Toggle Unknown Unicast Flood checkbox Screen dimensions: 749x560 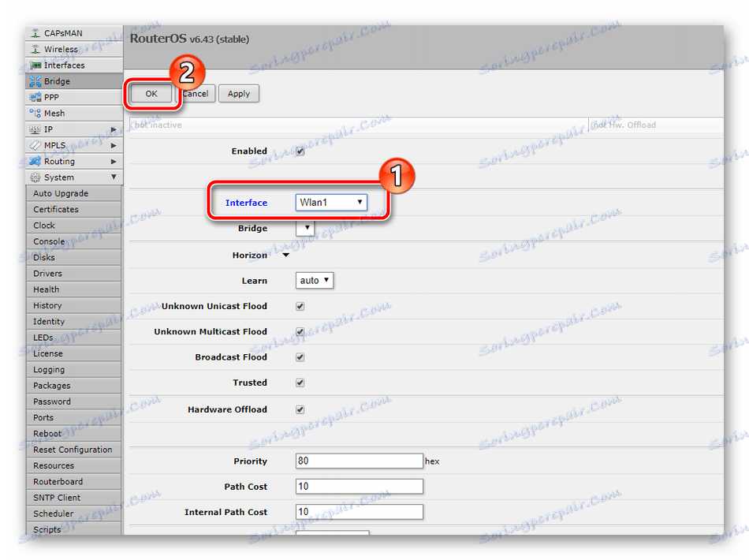click(300, 306)
